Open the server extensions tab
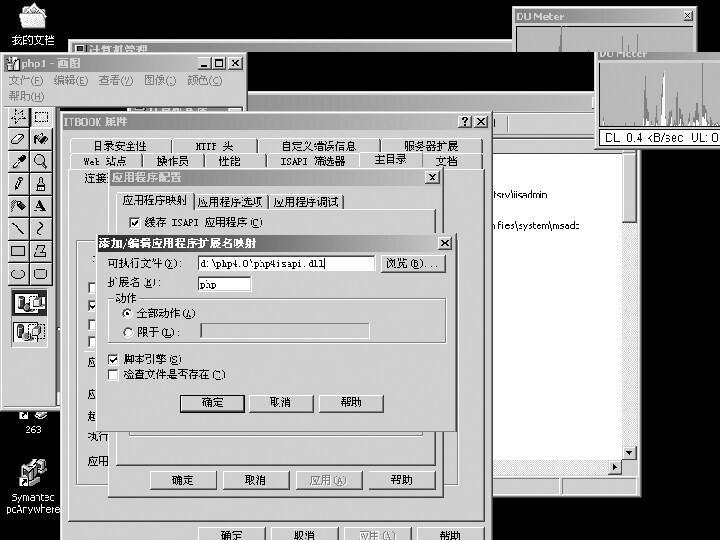The height and width of the screenshot is (540, 720). [431, 146]
